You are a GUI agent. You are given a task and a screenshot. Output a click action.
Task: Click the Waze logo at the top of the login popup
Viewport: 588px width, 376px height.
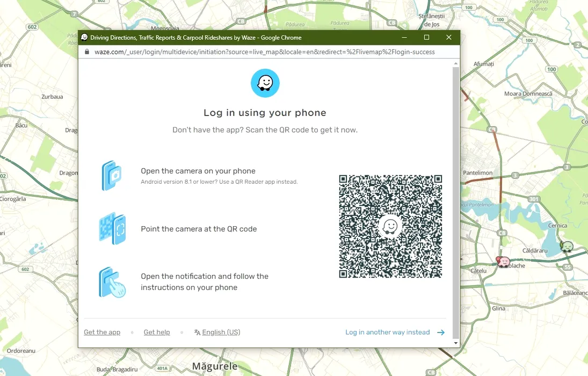coord(265,83)
